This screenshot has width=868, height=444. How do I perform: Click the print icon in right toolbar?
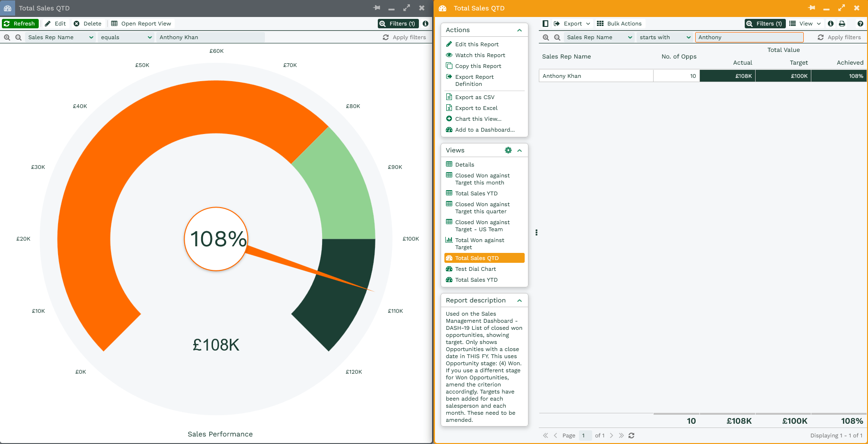842,24
